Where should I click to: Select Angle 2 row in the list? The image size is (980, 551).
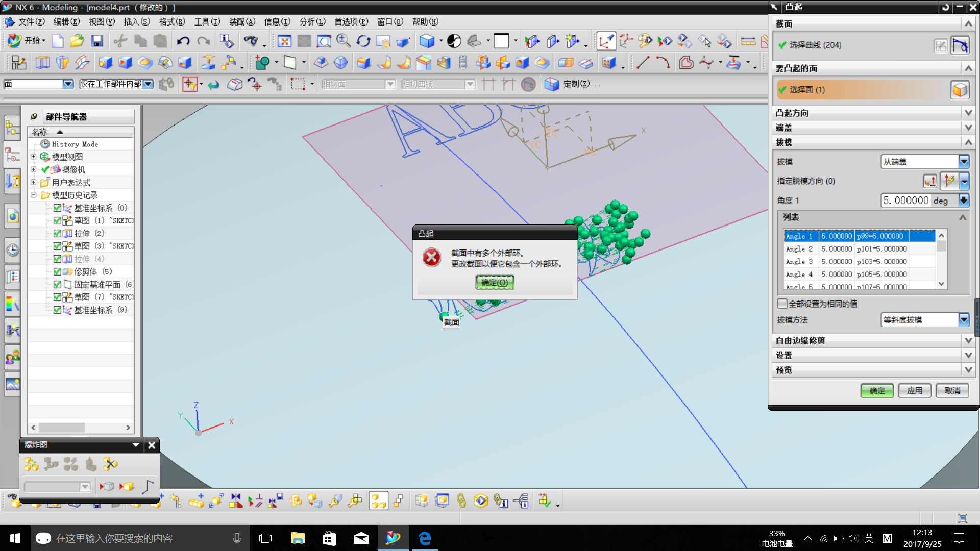(x=860, y=249)
